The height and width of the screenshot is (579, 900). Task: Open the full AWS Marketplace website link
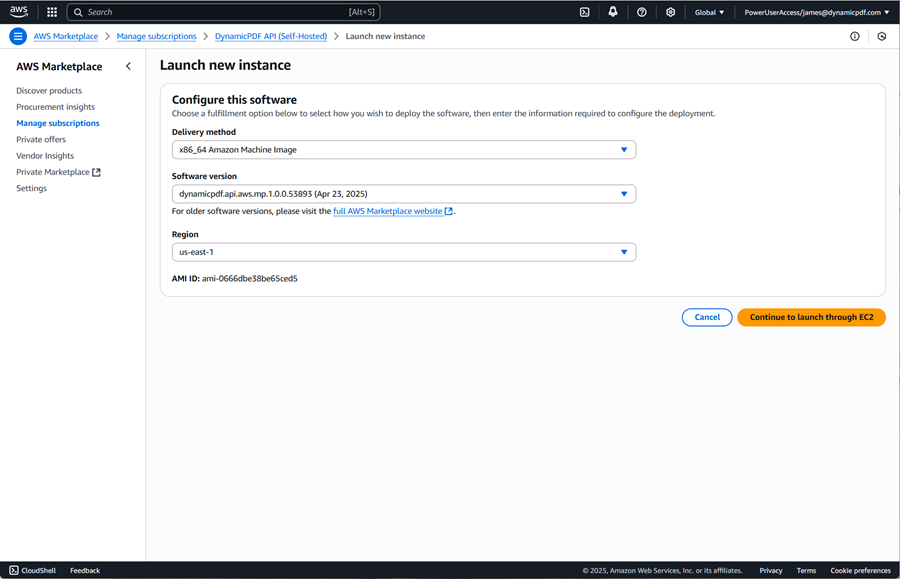(x=393, y=211)
